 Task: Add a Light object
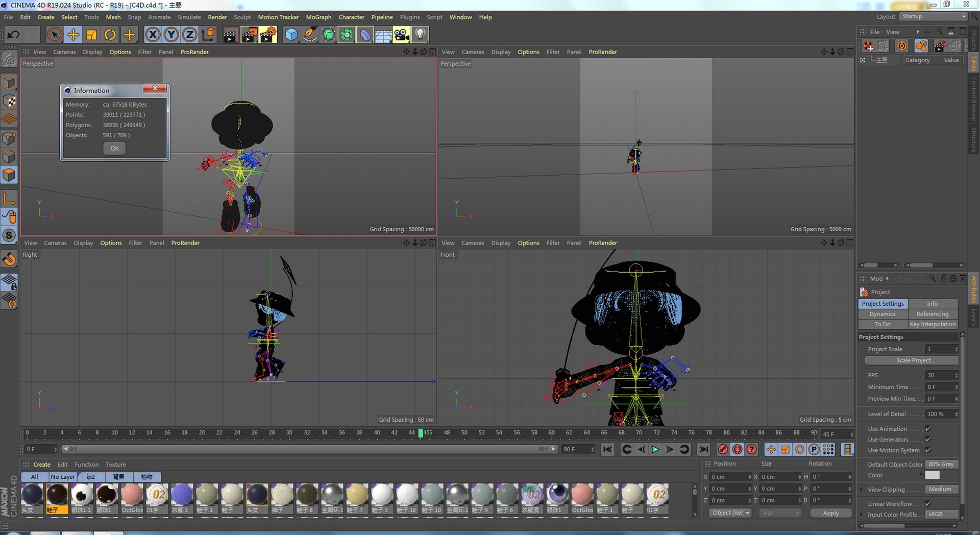pyautogui.click(x=420, y=35)
